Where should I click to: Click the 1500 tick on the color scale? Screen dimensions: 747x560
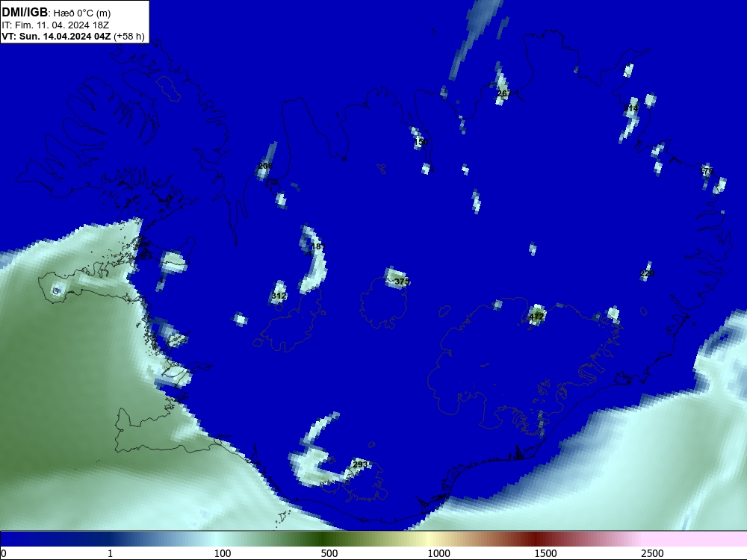click(x=545, y=553)
